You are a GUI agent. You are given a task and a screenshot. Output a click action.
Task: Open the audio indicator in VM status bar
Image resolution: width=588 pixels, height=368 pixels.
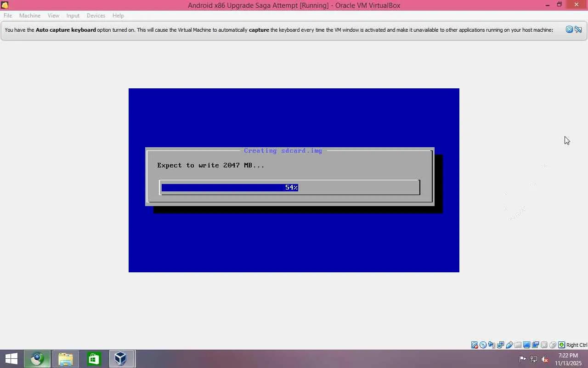click(492, 345)
